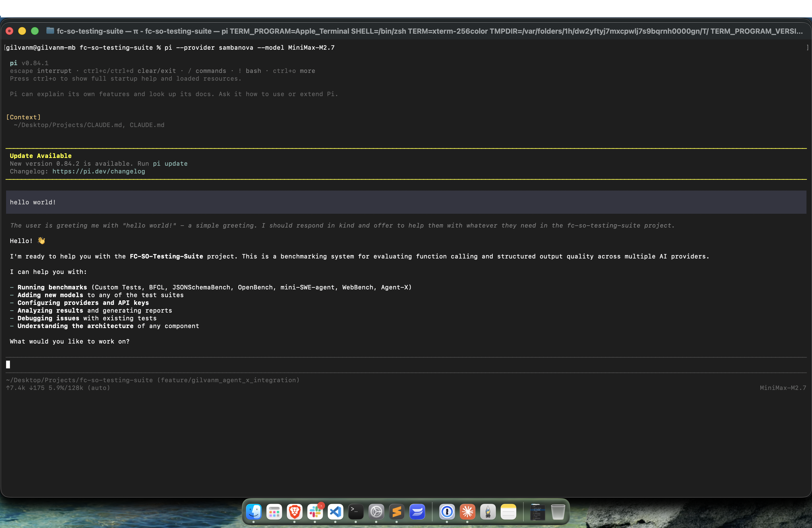Open 1Password from the Dock

coord(447,512)
